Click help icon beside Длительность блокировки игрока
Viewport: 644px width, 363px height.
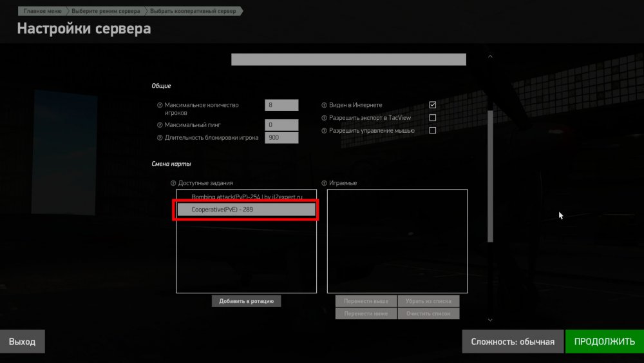[x=160, y=138]
